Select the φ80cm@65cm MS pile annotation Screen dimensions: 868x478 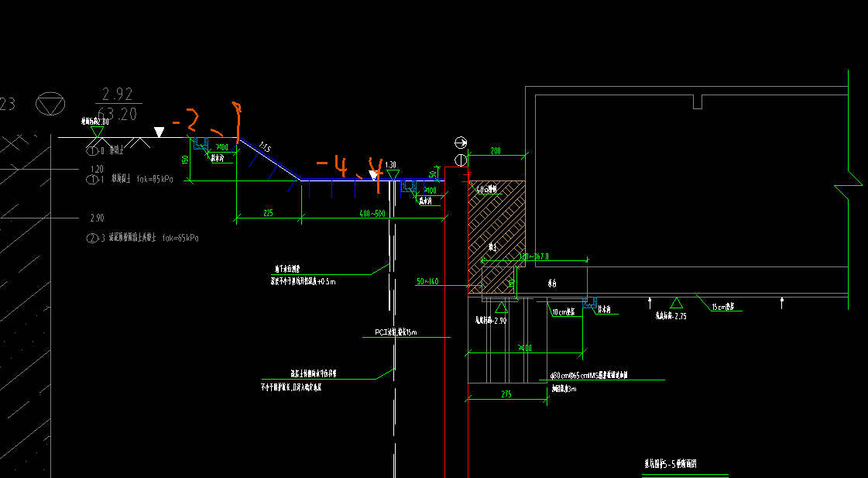589,376
